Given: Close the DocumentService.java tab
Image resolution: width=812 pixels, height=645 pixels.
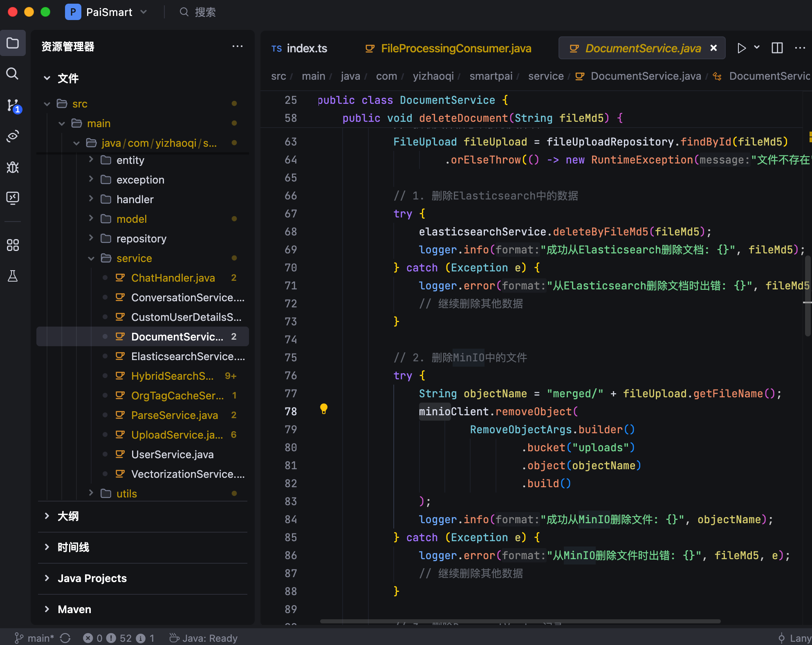Looking at the screenshot, I should pos(713,48).
